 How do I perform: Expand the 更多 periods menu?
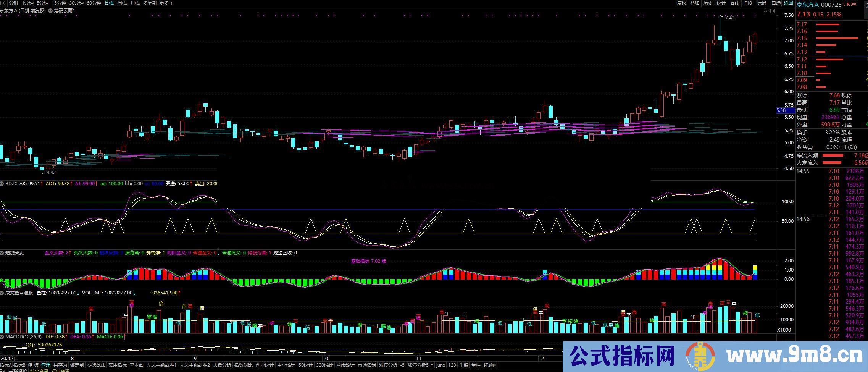click(x=166, y=3)
